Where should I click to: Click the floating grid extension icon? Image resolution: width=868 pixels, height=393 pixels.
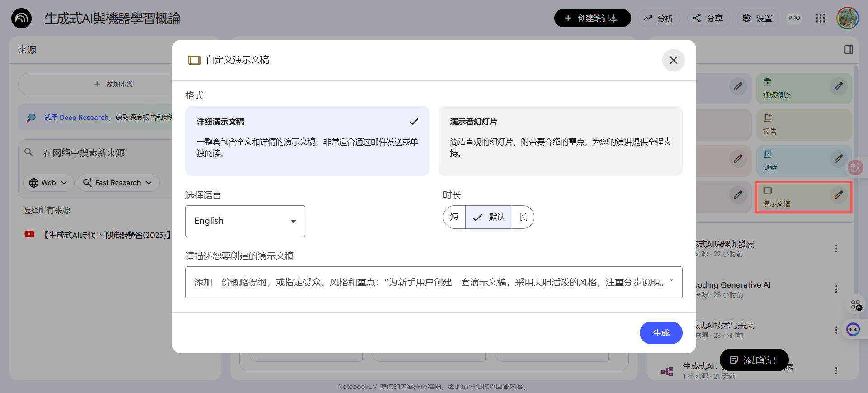coord(856,305)
